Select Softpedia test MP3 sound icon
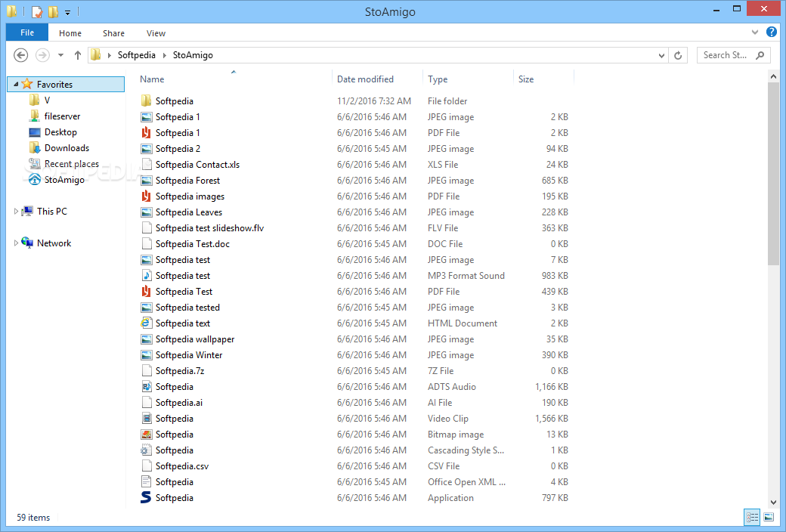Image resolution: width=786 pixels, height=532 pixels. pyautogui.click(x=147, y=276)
